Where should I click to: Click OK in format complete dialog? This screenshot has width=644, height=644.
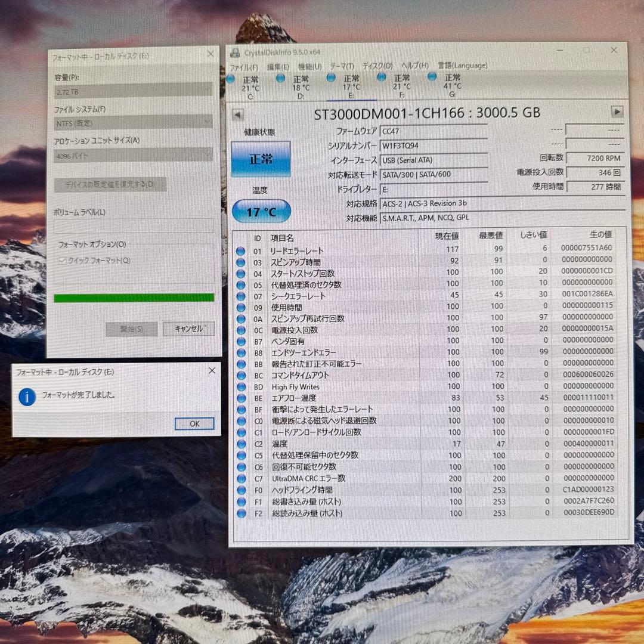194,423
